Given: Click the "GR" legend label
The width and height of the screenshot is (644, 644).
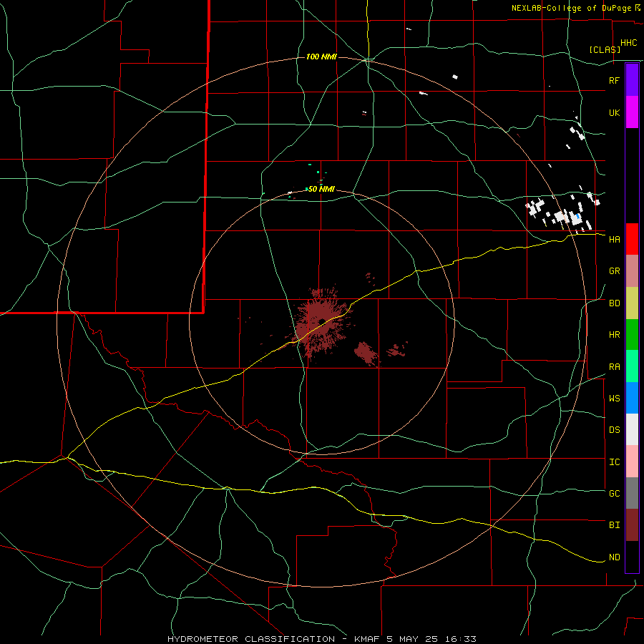Looking at the screenshot, I should (614, 271).
